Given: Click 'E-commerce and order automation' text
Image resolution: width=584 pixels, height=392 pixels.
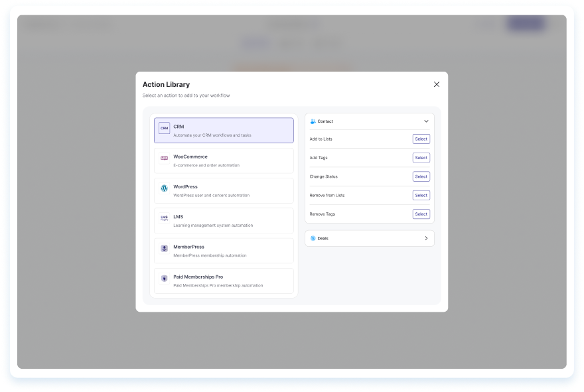Looking at the screenshot, I should (x=206, y=165).
